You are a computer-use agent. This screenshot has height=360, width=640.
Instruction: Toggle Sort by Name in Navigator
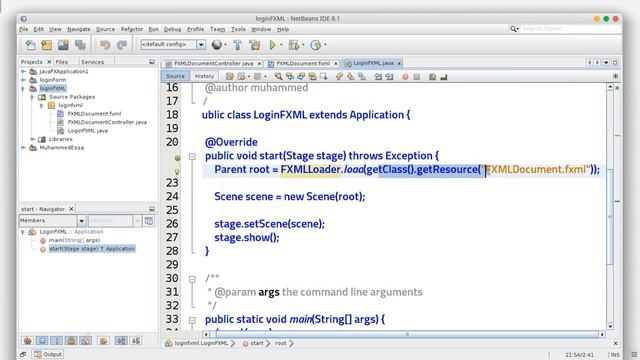click(121, 340)
